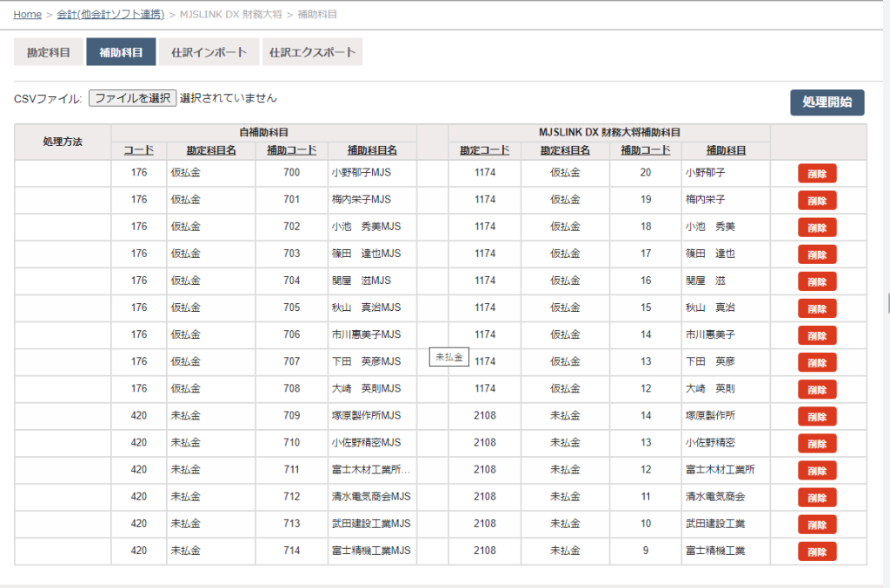890x588 pixels.
Task: Sort by 自補助科目 コード column header
Action: (x=139, y=150)
